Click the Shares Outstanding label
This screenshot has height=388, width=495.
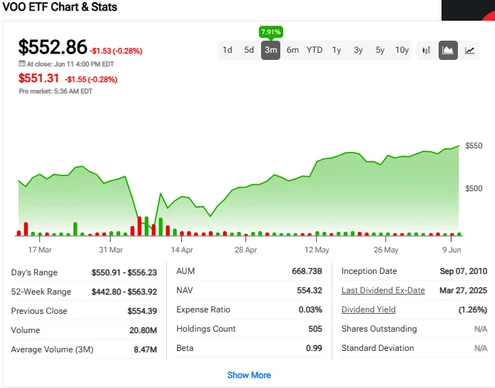pyautogui.click(x=379, y=329)
